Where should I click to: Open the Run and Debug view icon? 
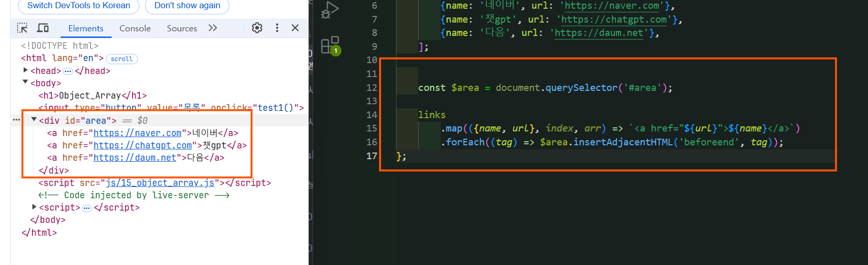click(330, 10)
